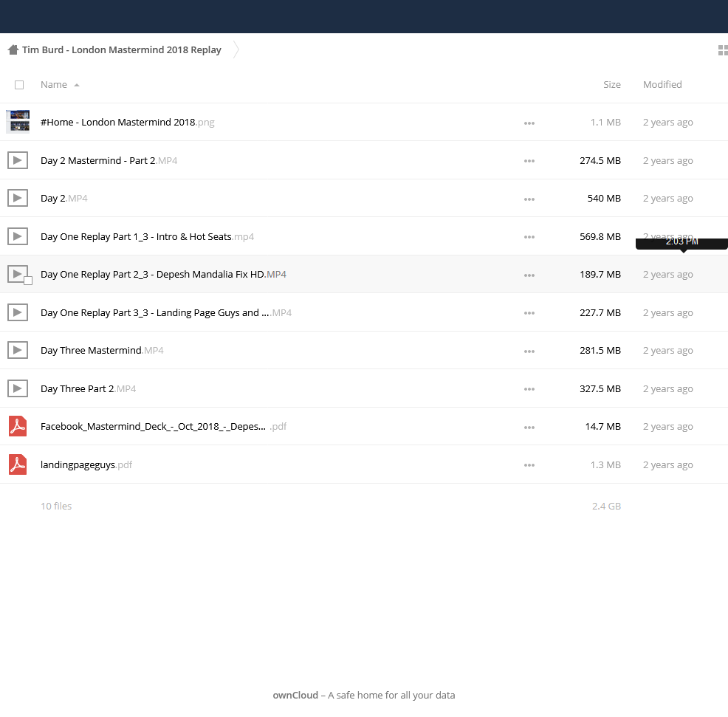Click the 14.7 MB size value

602,426
